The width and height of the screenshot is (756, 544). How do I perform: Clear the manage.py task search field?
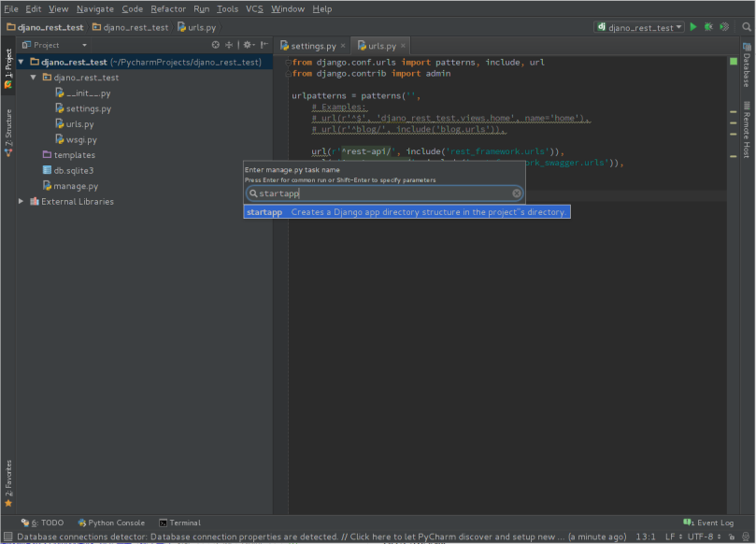(517, 193)
